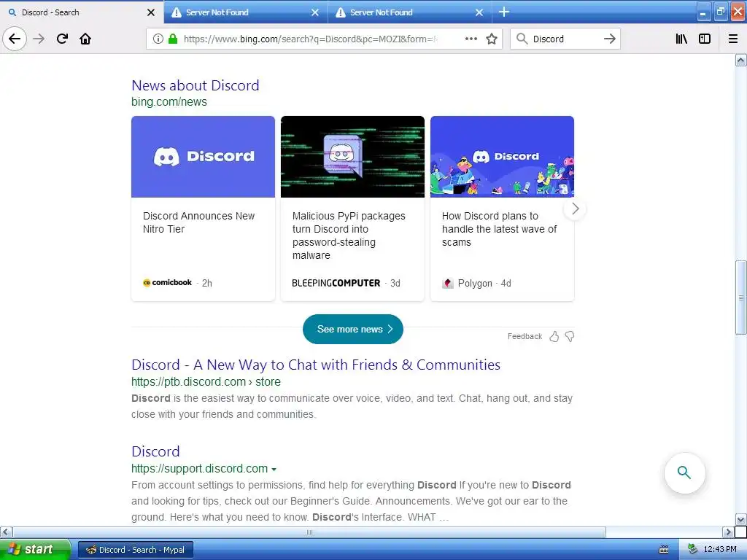Screen dimensions: 747x560
Task: Open a new tab with the plus
Action: pos(504,12)
